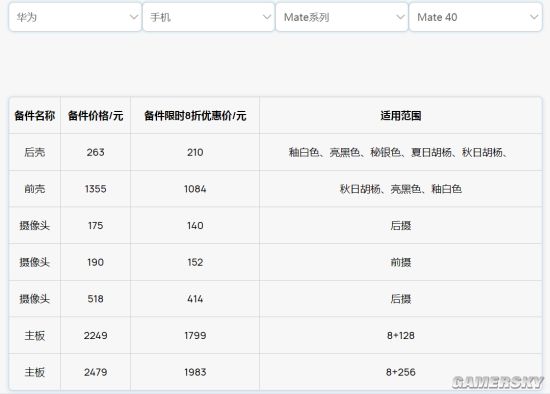Image resolution: width=550 pixels, height=394 pixels.
Task: Select the 主板 price 2479 cell
Action: click(x=95, y=372)
